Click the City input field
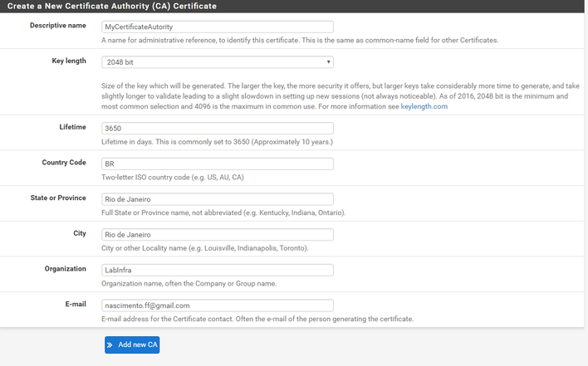This screenshot has height=366, width=588. click(218, 235)
